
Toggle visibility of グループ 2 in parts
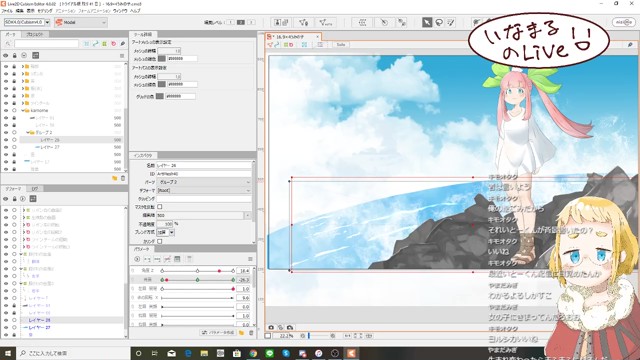tap(6, 132)
